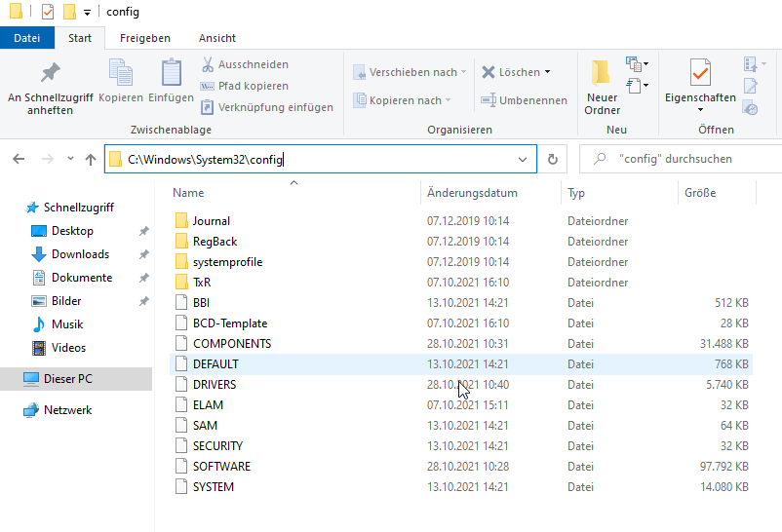Click the Einfügen clipboard button

pyautogui.click(x=171, y=81)
